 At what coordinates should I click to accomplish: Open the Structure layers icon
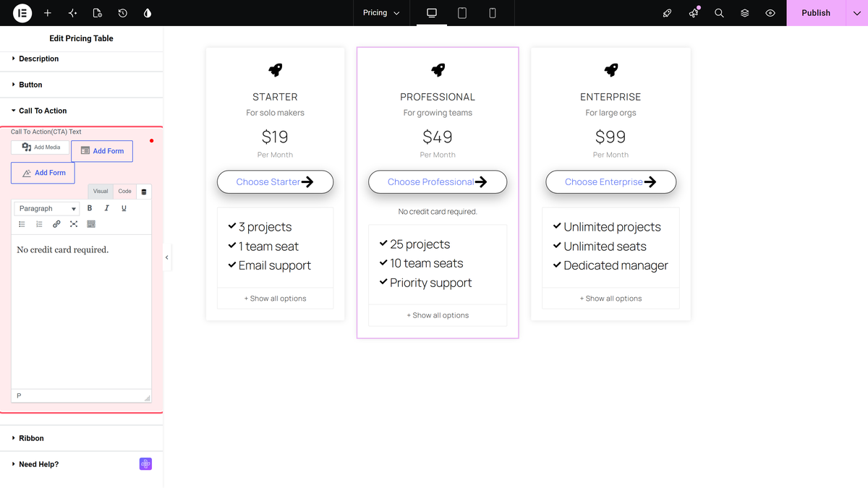click(744, 13)
